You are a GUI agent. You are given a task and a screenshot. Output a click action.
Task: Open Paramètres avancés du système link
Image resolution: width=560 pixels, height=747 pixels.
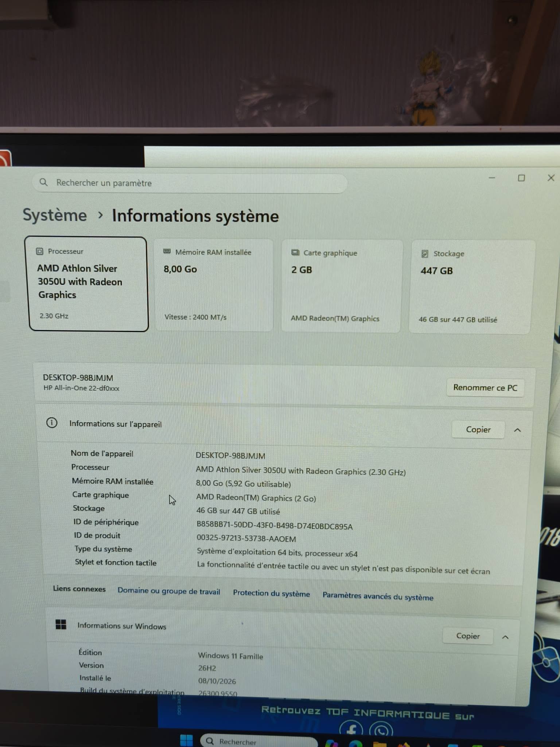click(378, 596)
